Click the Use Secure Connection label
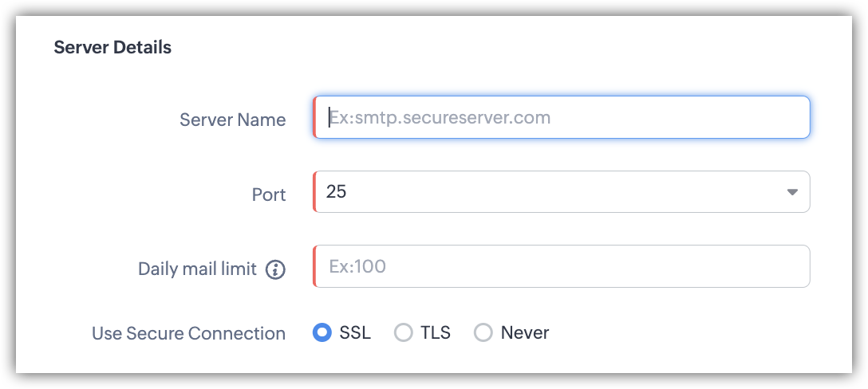This screenshot has width=868, height=389. (x=188, y=333)
